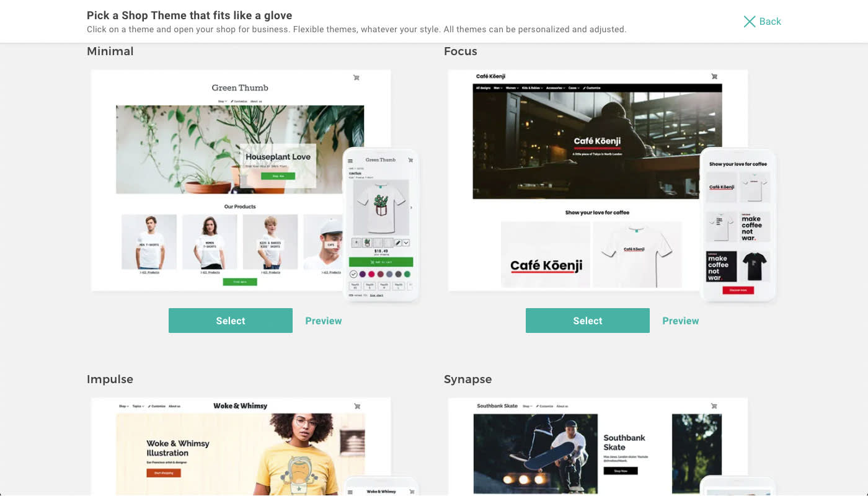Screen dimensions: 868x496
Task: Select the Focus theme
Action: pyautogui.click(x=588, y=321)
